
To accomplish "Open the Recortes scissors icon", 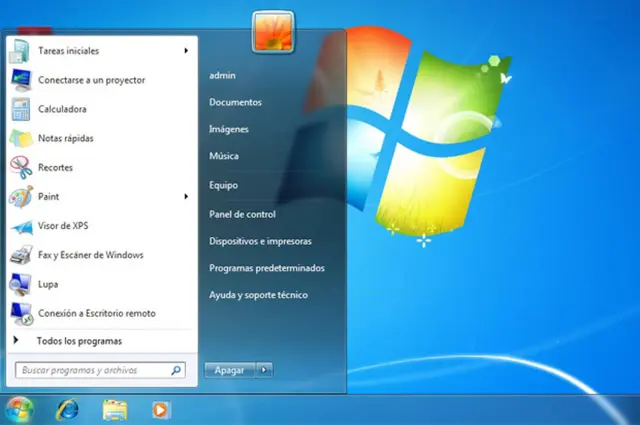I will point(21,167).
